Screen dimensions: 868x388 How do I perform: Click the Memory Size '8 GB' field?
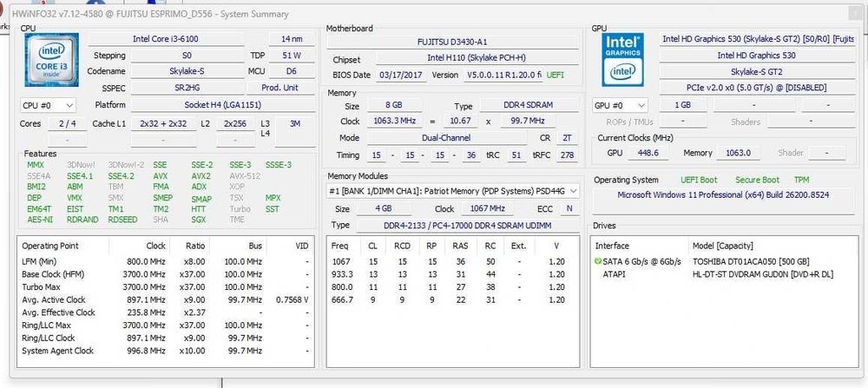pos(395,105)
